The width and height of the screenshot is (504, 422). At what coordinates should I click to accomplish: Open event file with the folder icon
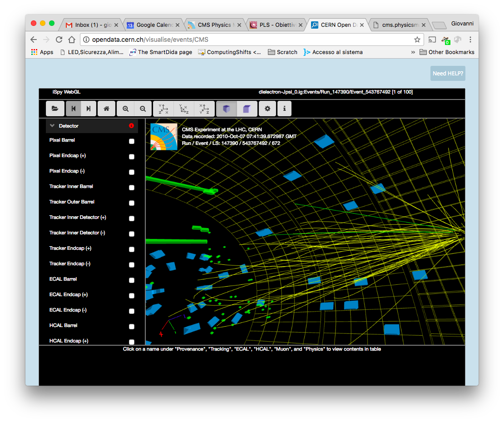[x=55, y=109]
